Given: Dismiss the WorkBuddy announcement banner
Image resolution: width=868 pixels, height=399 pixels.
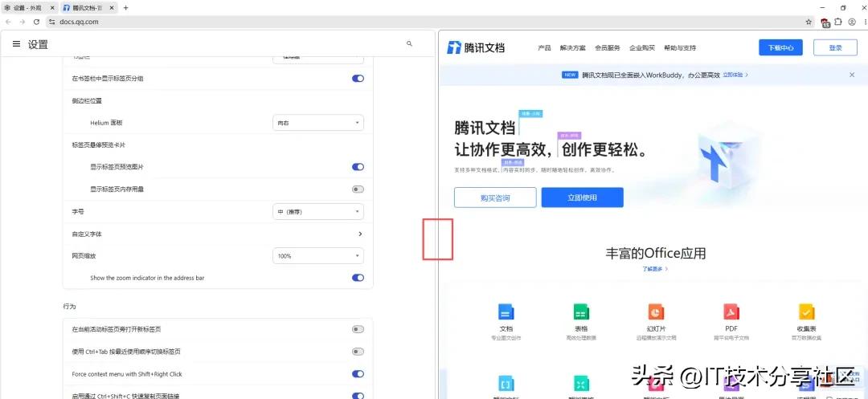Looking at the screenshot, I should pyautogui.click(x=852, y=75).
